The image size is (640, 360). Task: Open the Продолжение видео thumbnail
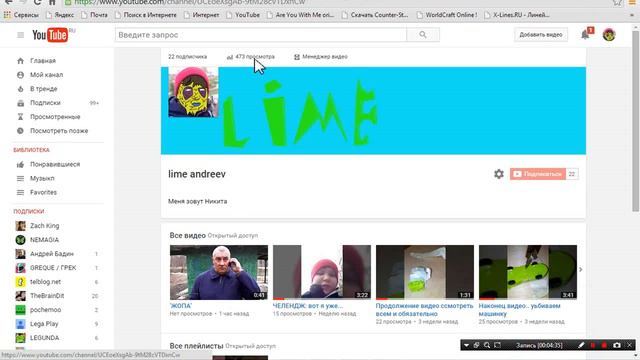pos(425,272)
